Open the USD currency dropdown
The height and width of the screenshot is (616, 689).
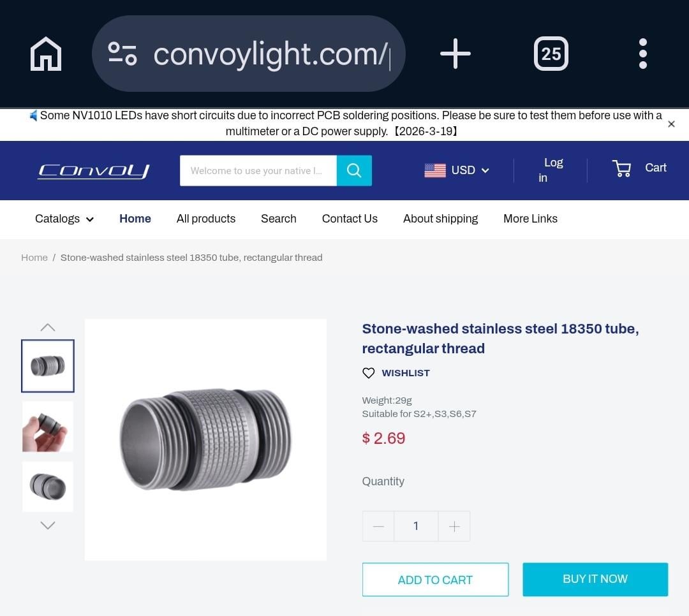click(x=457, y=170)
